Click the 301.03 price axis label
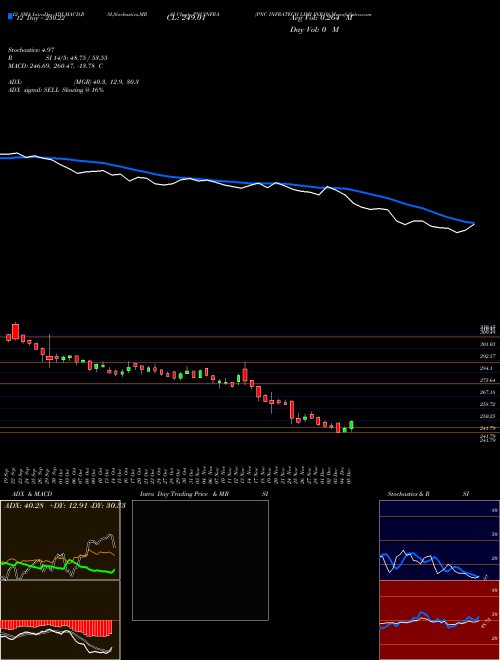 (x=487, y=344)
